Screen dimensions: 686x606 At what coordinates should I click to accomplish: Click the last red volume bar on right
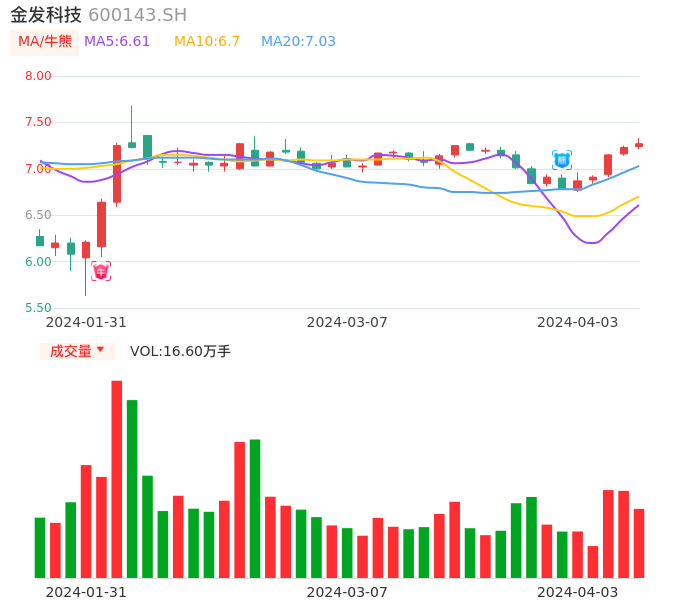(x=639, y=543)
